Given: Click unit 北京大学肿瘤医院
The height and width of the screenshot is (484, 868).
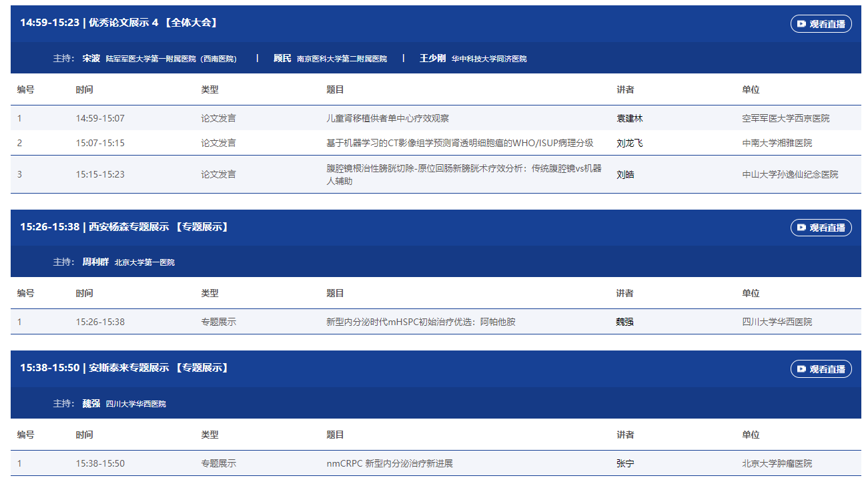Looking at the screenshot, I should click(x=777, y=463).
